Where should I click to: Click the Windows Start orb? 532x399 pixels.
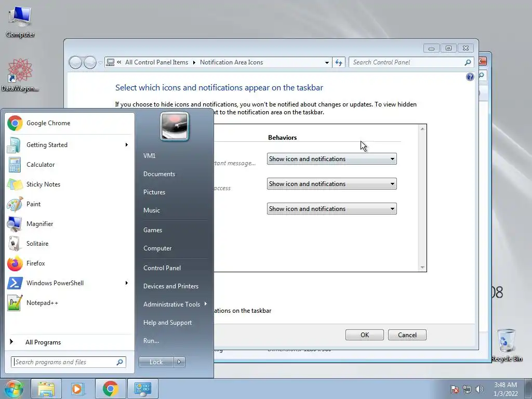tap(14, 389)
